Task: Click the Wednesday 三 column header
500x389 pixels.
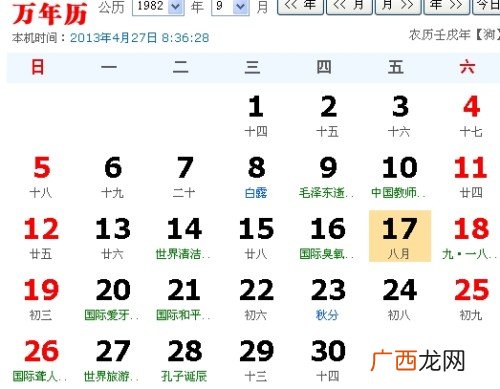Action: (x=252, y=67)
